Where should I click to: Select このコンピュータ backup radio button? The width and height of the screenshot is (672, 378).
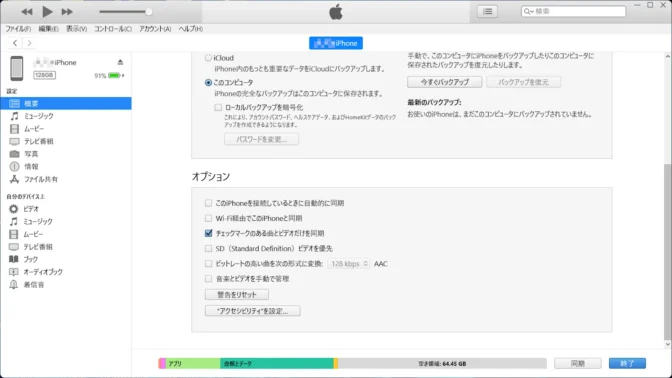(x=208, y=82)
